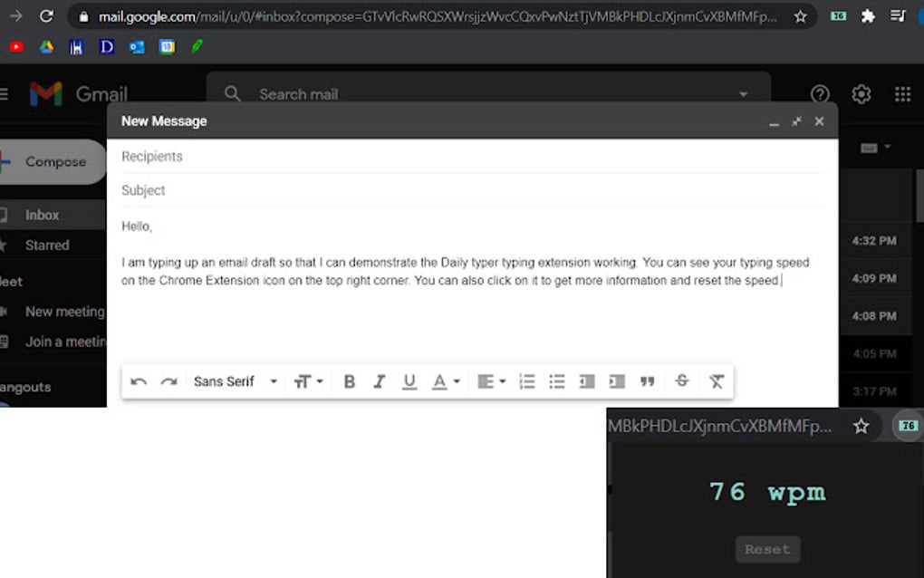The image size is (924, 578).
Task: Click the Undo icon in formatting toolbar
Action: 139,381
